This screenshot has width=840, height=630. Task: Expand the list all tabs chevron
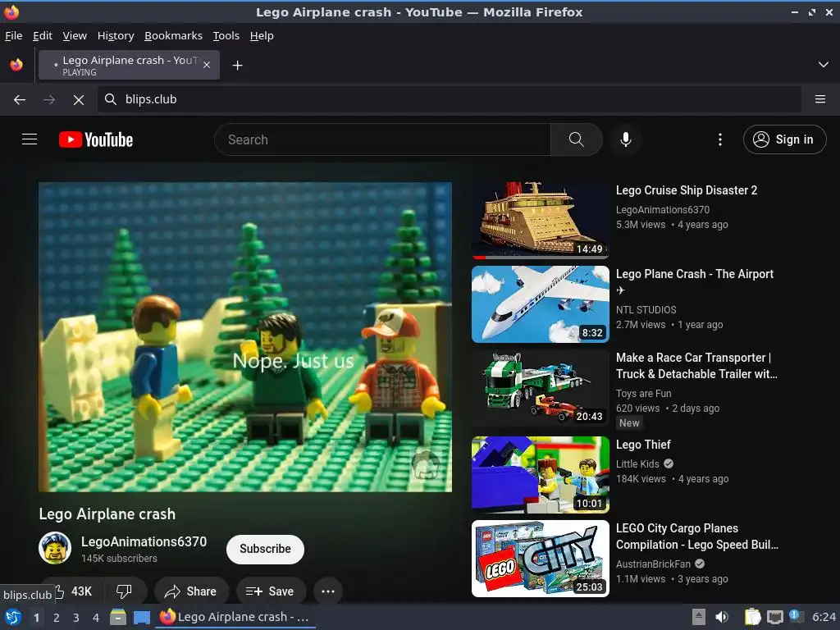click(x=824, y=65)
